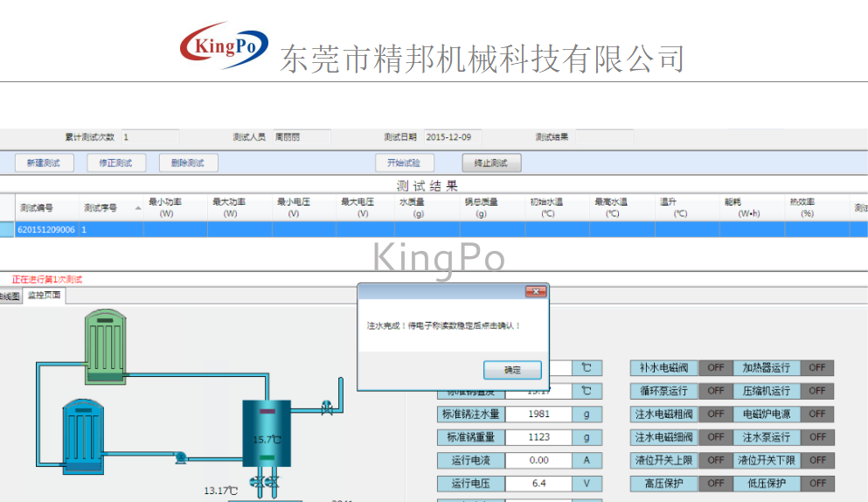Click the 标准锅注水量 label

(470, 414)
